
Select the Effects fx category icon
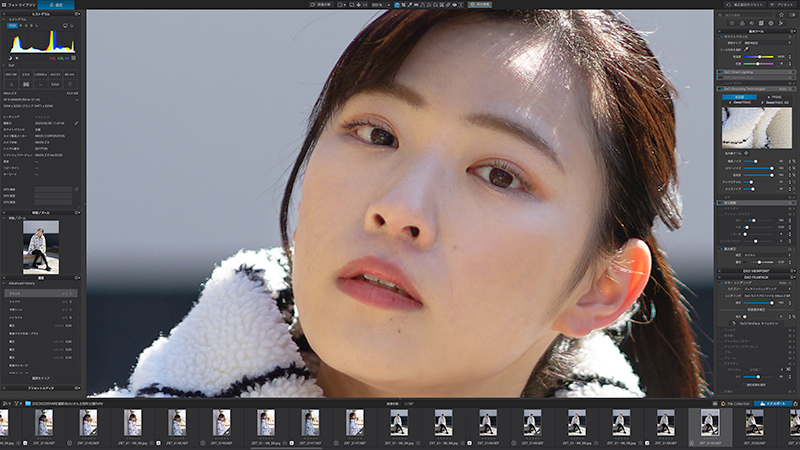point(781,23)
